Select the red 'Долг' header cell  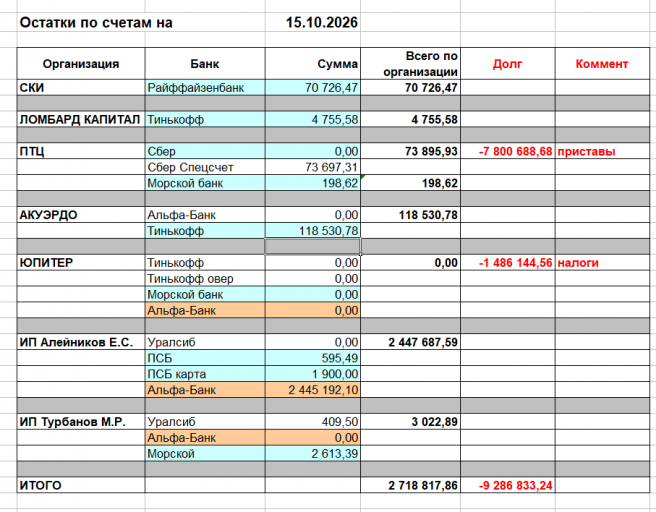pyautogui.click(x=508, y=64)
